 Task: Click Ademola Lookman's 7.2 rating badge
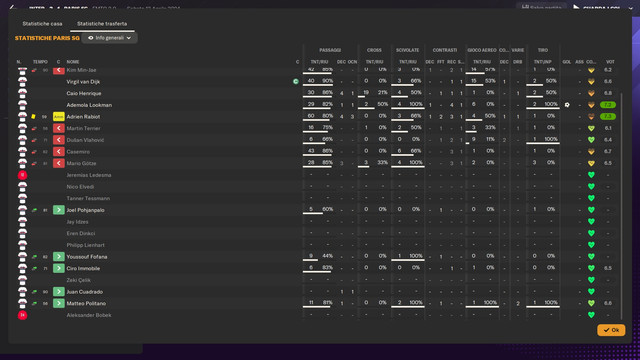608,105
